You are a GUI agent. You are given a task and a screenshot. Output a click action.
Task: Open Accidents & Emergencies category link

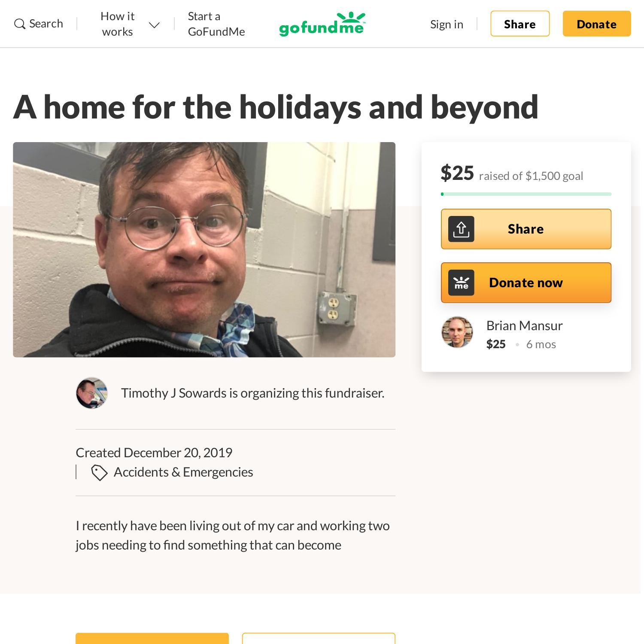tap(183, 472)
